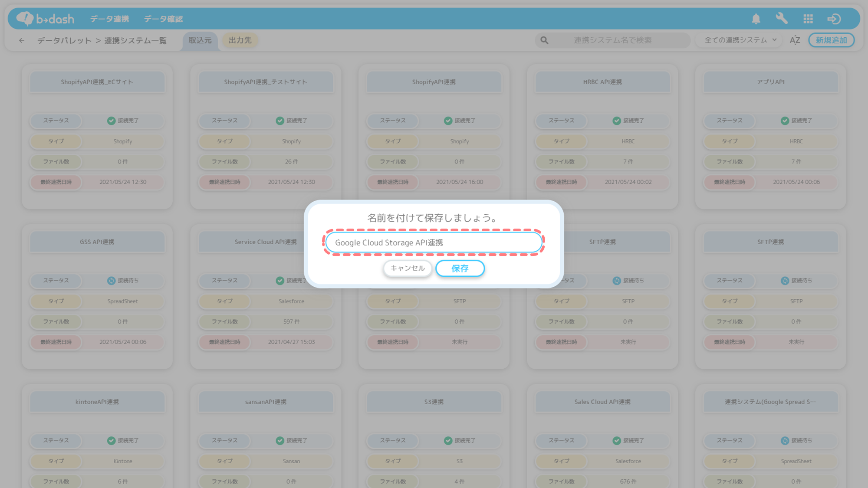The height and width of the screenshot is (488, 868).
Task: Open the アプリAPI card title
Action: click(771, 82)
